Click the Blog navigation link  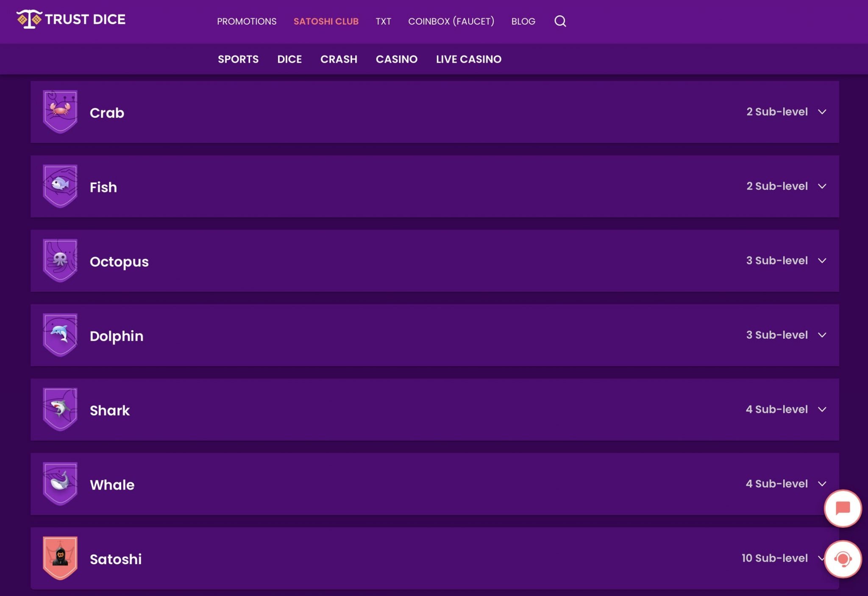(x=524, y=21)
